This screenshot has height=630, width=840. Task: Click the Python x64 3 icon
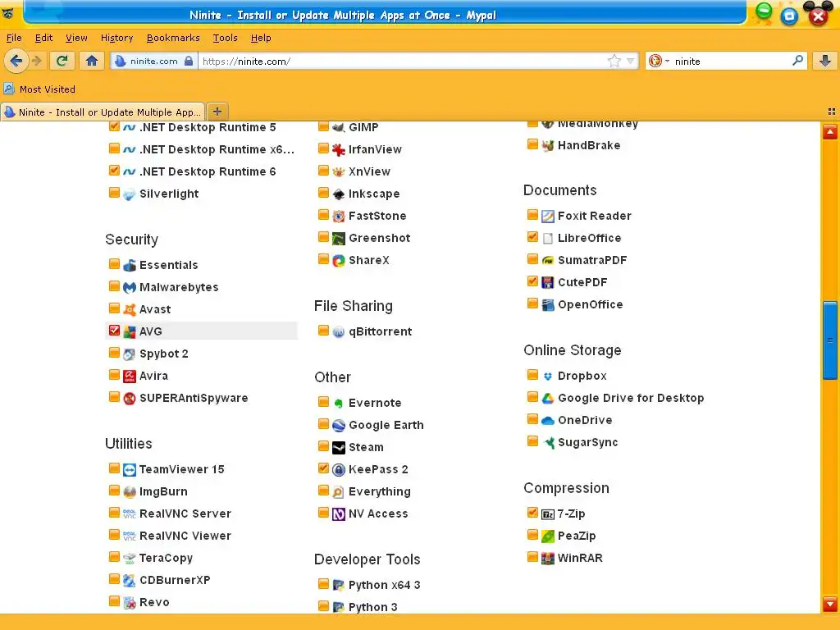(338, 585)
